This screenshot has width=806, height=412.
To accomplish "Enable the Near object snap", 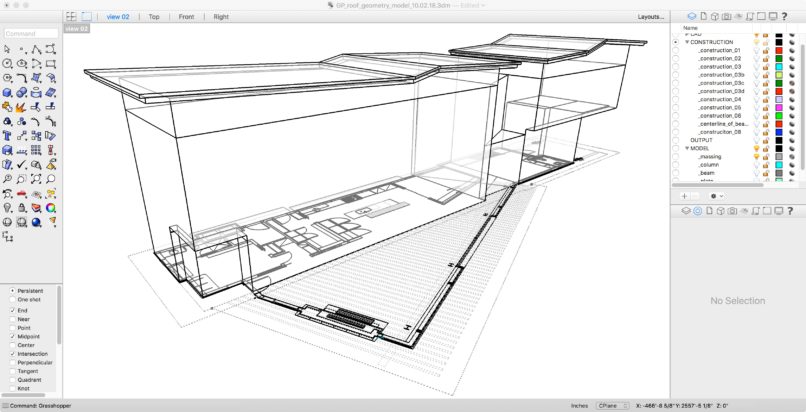I will point(12,320).
